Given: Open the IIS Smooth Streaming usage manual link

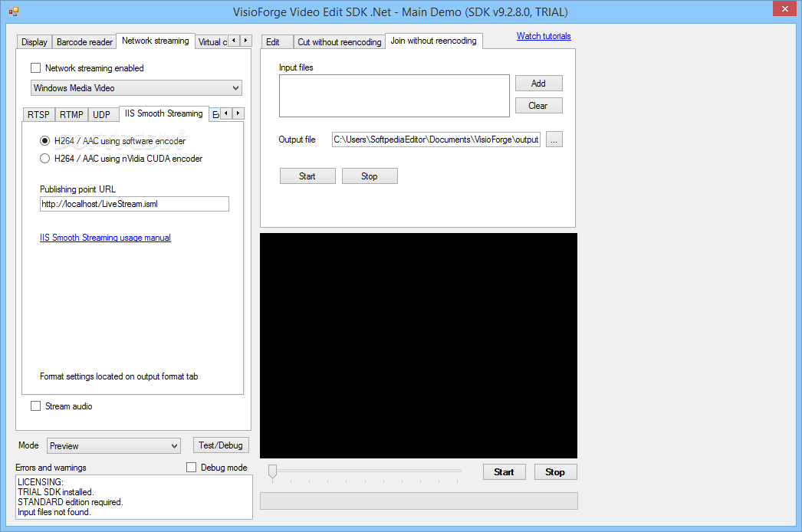Looking at the screenshot, I should click(105, 238).
